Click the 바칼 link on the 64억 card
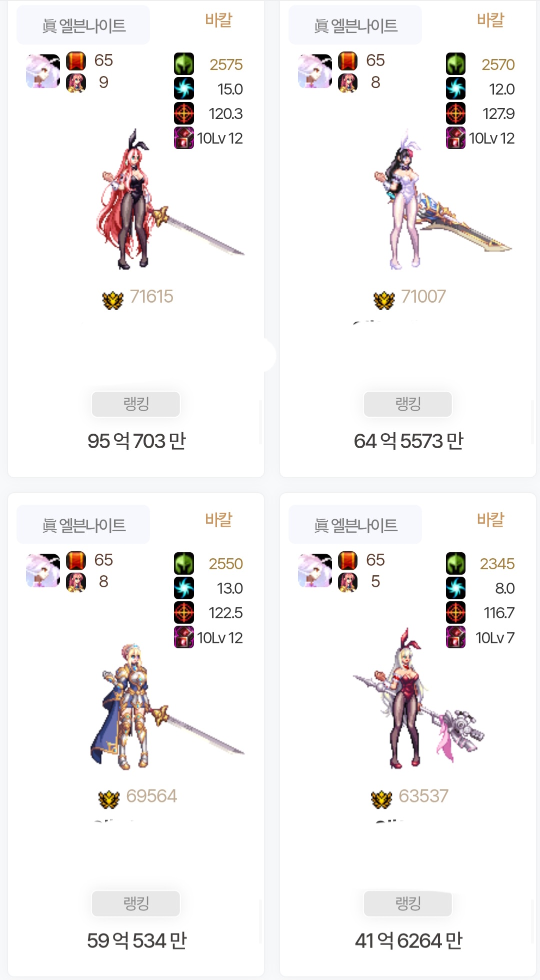The width and height of the screenshot is (540, 980). click(x=490, y=20)
